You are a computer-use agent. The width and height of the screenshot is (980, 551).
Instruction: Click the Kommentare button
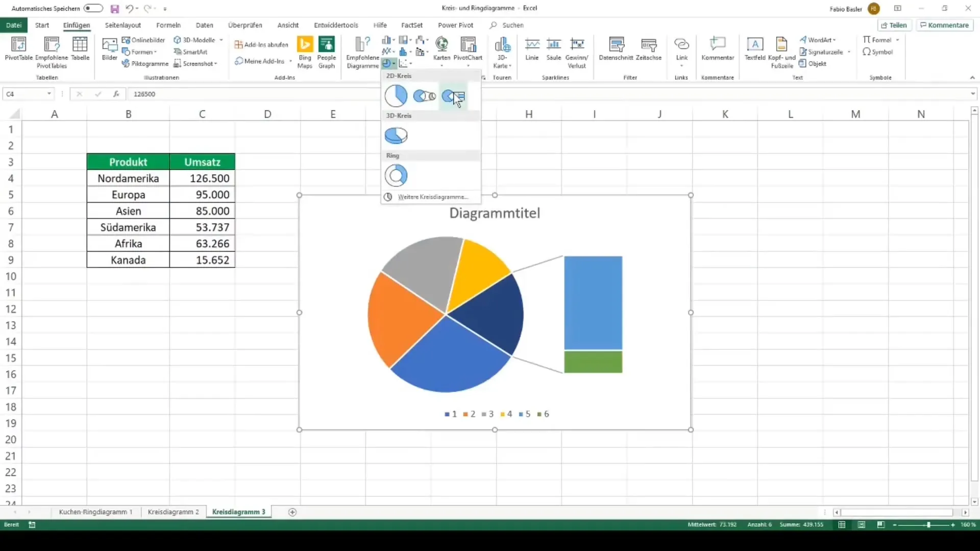point(944,25)
